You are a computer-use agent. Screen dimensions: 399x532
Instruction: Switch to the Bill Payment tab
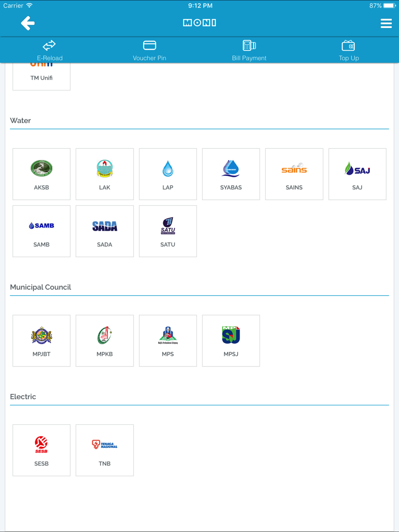249,50
